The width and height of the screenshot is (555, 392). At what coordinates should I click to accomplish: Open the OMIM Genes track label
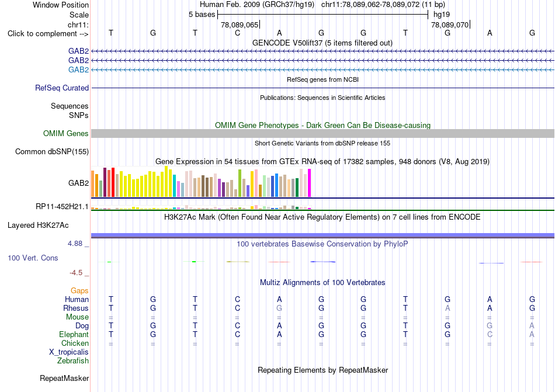(66, 133)
